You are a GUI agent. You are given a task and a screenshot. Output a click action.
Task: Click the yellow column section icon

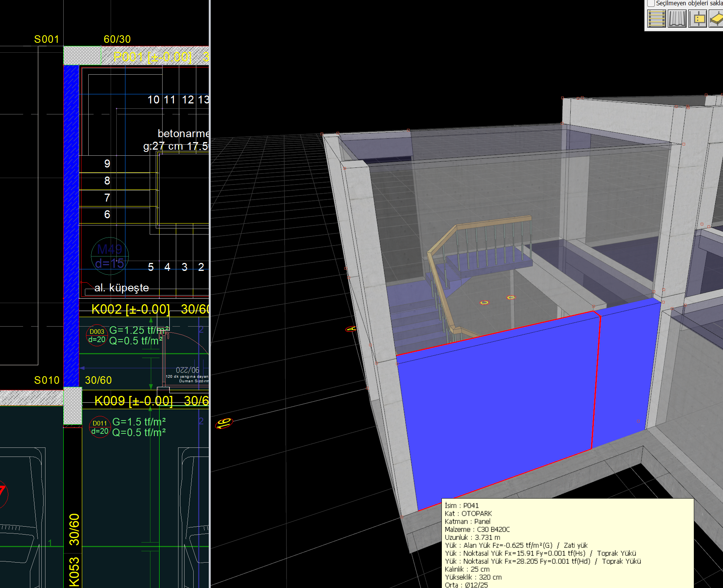point(698,19)
